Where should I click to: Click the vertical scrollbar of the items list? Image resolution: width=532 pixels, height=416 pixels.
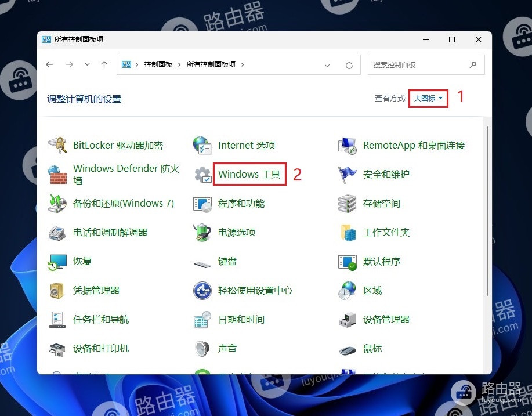point(487,211)
